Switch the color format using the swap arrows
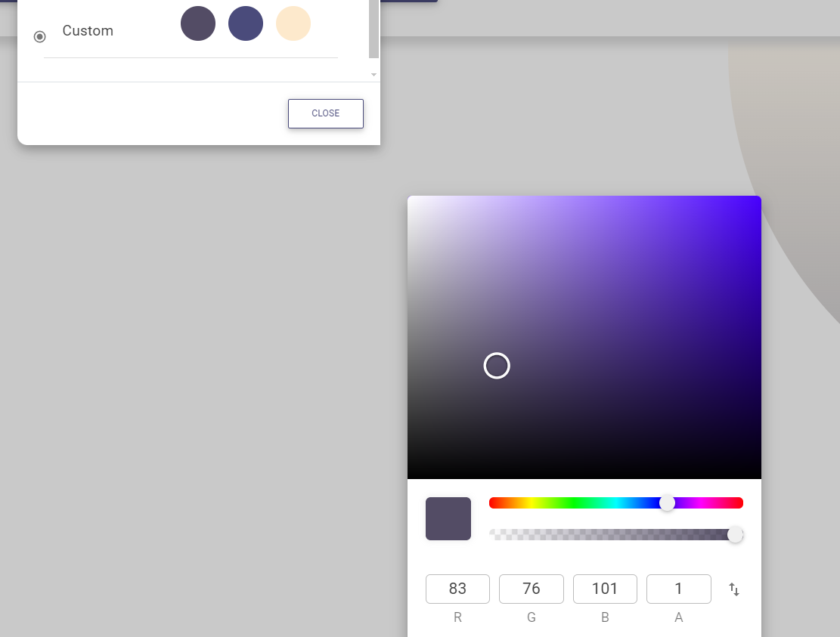This screenshot has height=637, width=840. [733, 589]
